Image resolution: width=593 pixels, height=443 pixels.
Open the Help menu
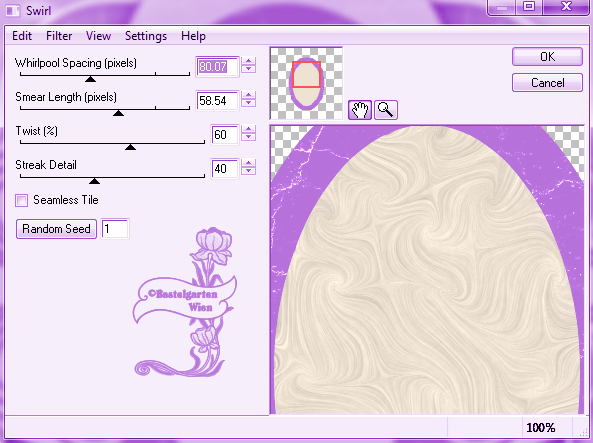pos(193,36)
